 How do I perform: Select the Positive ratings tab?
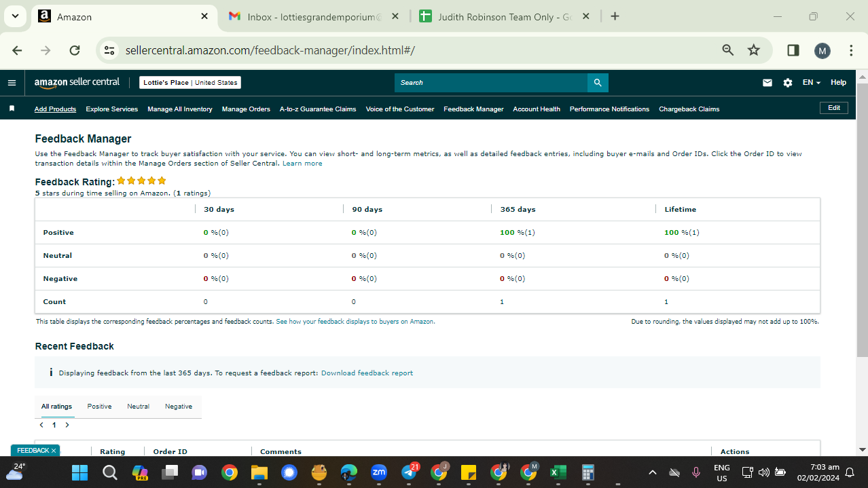pyautogui.click(x=99, y=407)
